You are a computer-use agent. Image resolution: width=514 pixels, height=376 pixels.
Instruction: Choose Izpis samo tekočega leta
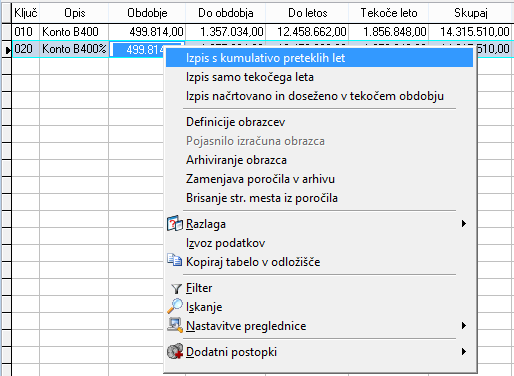point(319,77)
